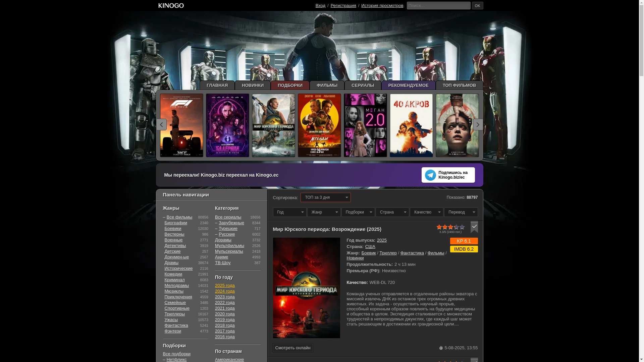The width and height of the screenshot is (644, 362).
Task: Toggle the bookmark flag for Jurassic World movie
Action: click(x=474, y=227)
